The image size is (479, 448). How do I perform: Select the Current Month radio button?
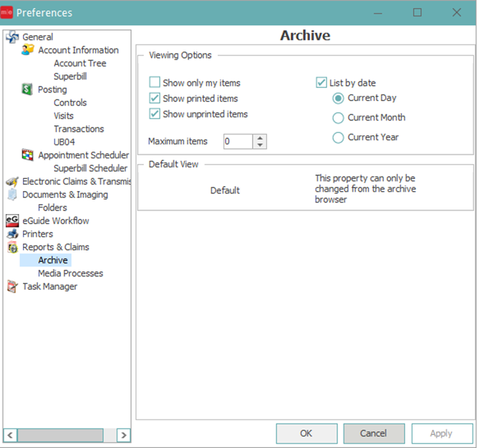pos(338,118)
